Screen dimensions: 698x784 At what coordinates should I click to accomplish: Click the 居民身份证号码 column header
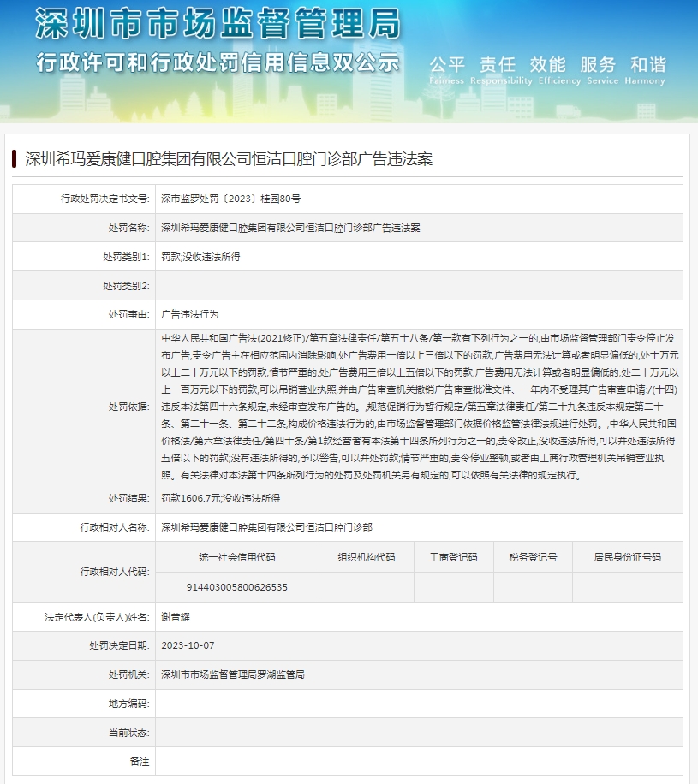click(628, 557)
